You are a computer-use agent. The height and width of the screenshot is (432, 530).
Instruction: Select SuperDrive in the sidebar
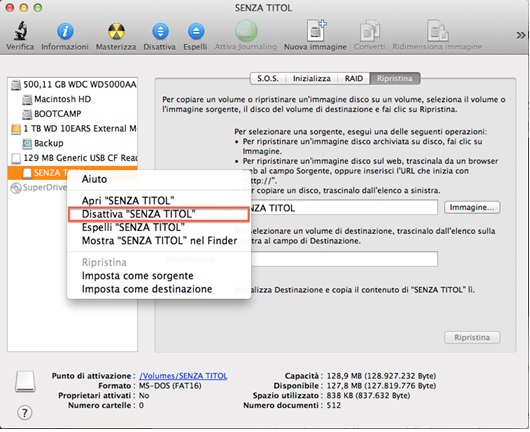[38, 187]
